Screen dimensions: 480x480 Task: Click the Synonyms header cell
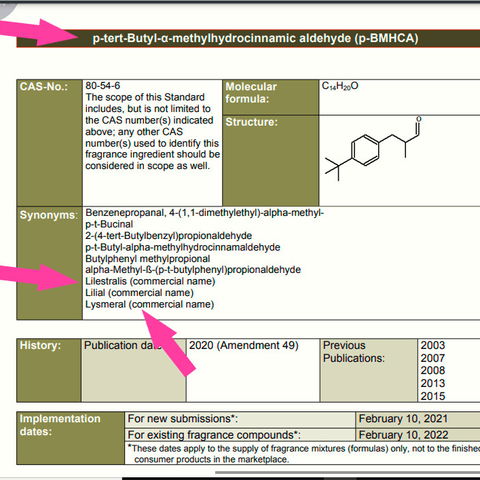tap(49, 263)
